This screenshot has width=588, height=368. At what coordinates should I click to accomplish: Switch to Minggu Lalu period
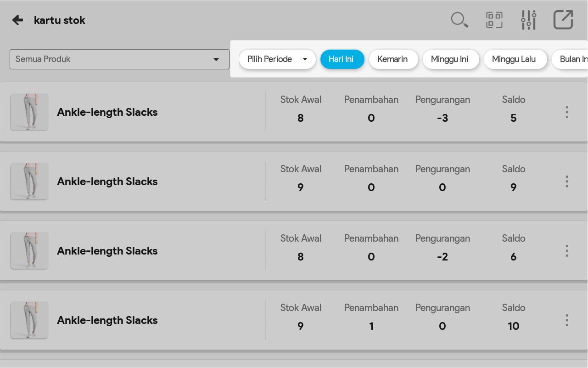point(515,59)
